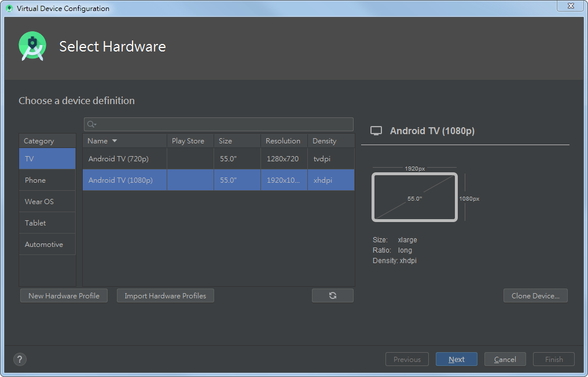Select the TV category

(x=47, y=158)
